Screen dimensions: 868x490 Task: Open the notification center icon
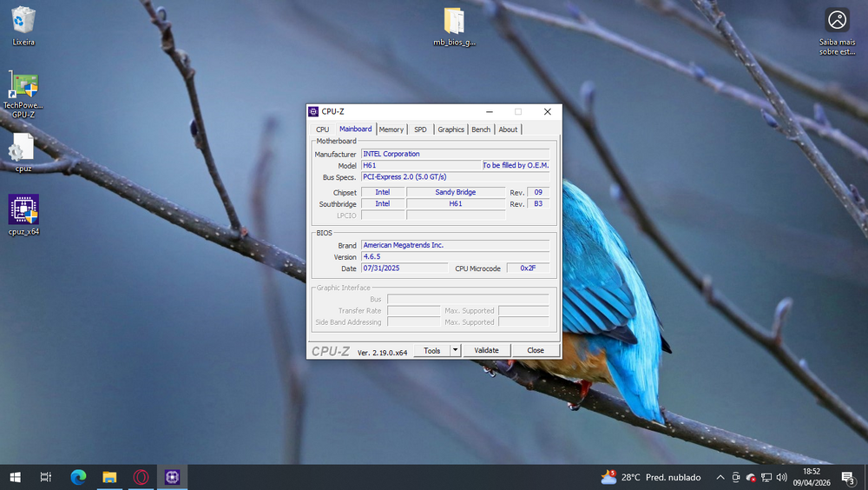pos(848,477)
